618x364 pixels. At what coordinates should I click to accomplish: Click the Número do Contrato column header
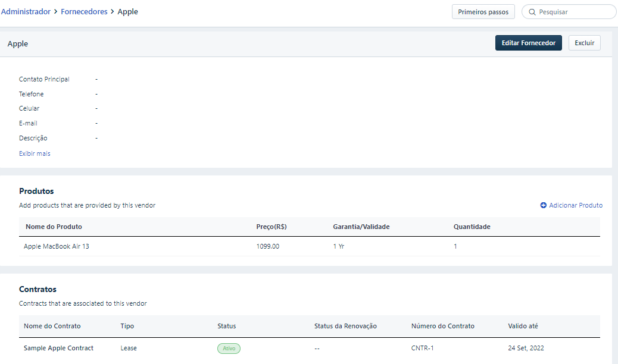tap(442, 326)
